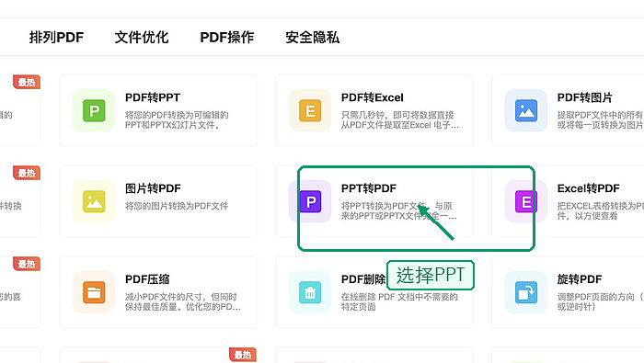The image size is (644, 363).
Task: Click the purple PPT转PDF icon
Action: pos(310,201)
